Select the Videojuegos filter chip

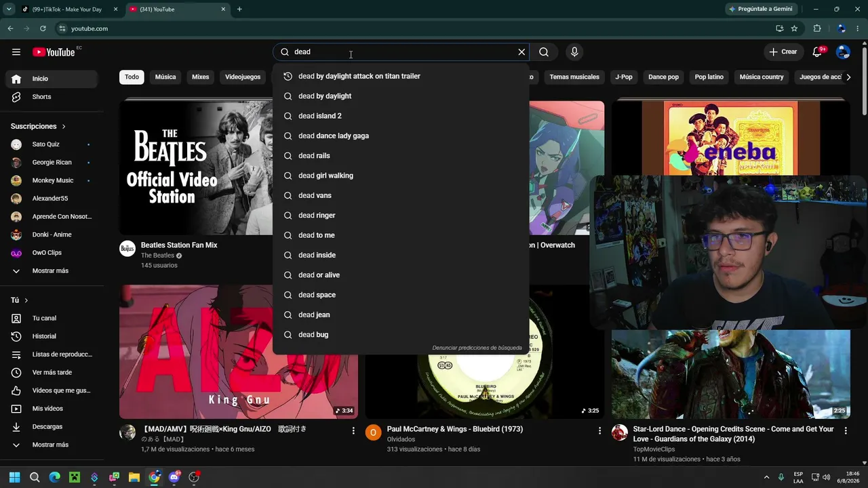tap(243, 77)
